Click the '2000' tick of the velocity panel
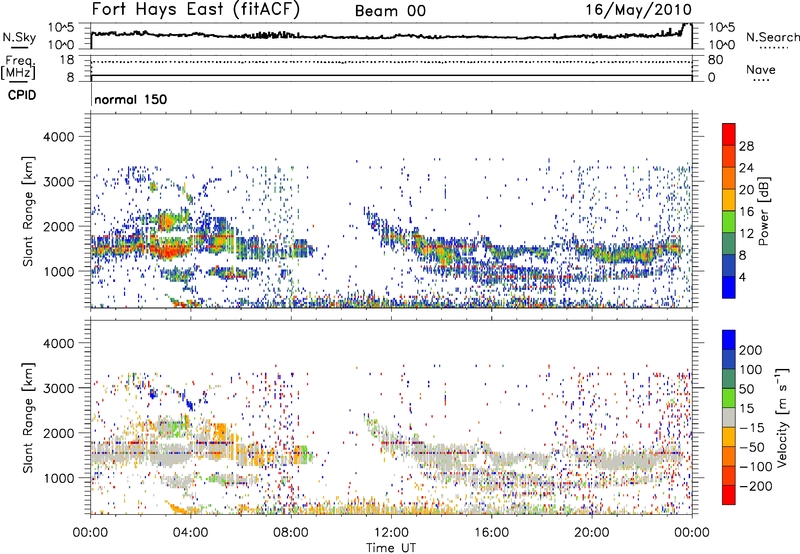 point(58,433)
